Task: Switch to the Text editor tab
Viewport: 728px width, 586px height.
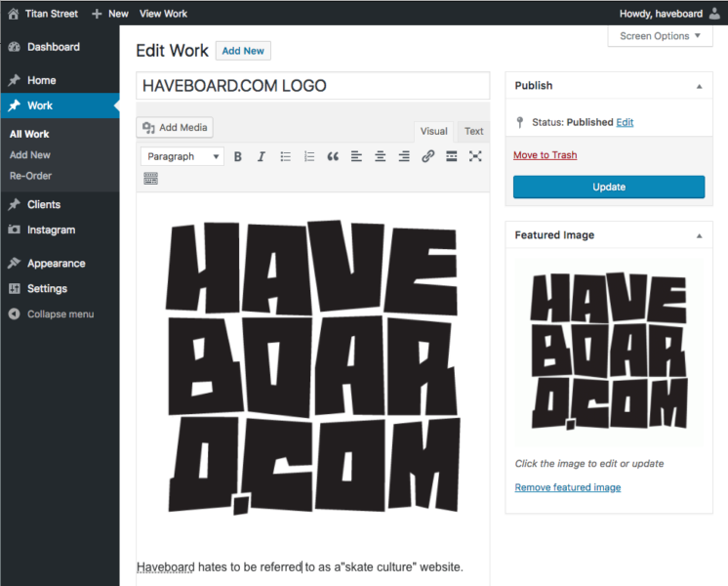Action: click(x=473, y=131)
